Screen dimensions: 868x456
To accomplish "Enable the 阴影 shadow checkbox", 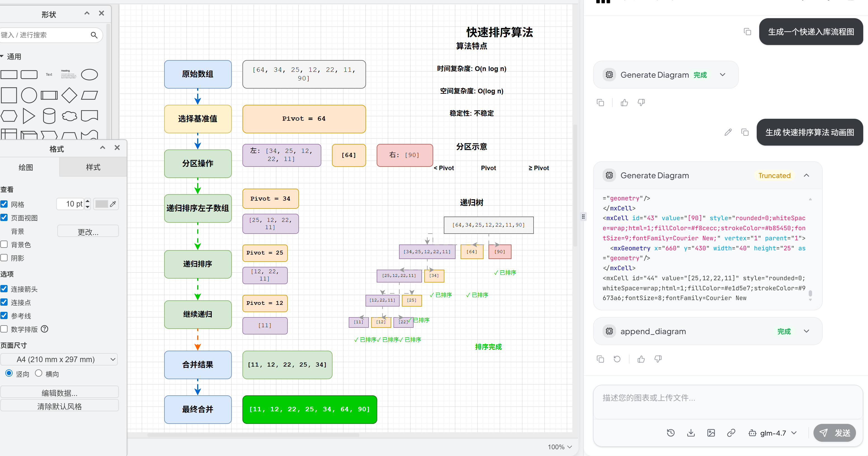I will [4, 258].
